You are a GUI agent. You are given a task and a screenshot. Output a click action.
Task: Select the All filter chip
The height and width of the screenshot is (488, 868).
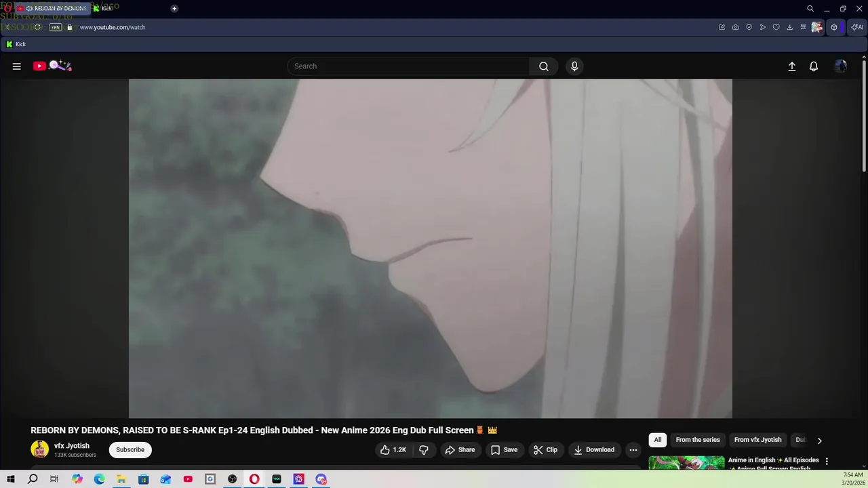coord(658,440)
